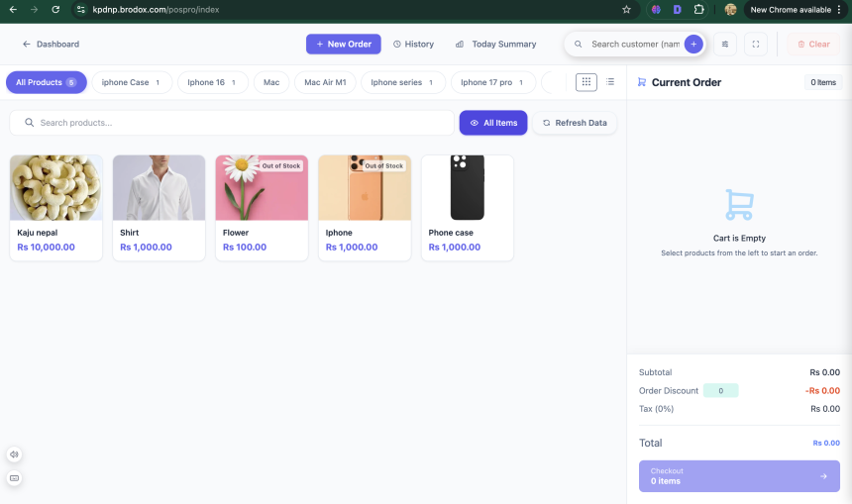This screenshot has width=852, height=504.
Task: Add Kaju nepal to the order
Action: pos(55,208)
